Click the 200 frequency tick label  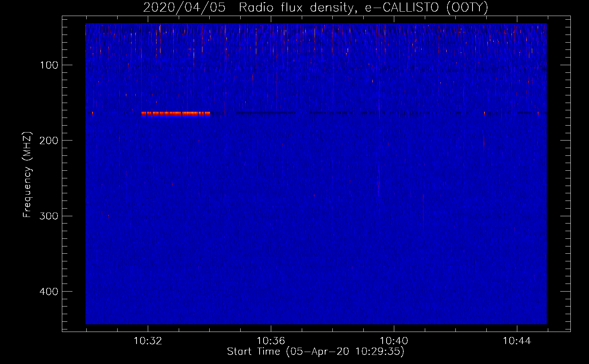pos(49,141)
